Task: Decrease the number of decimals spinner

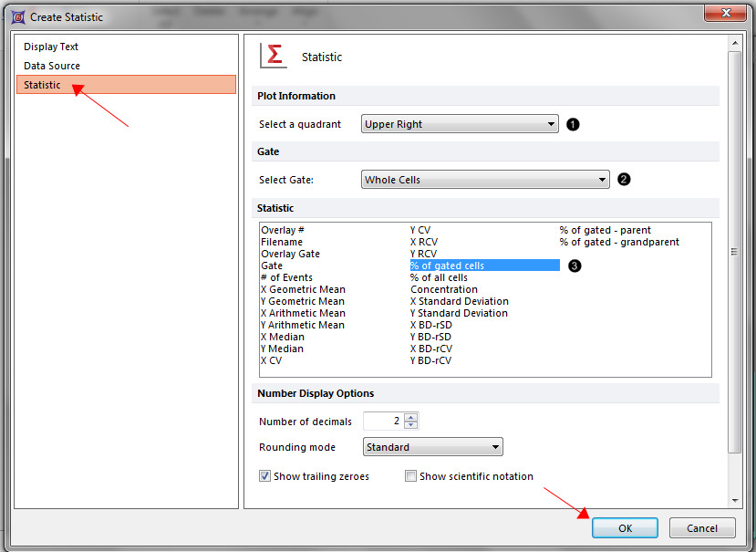Action: (410, 424)
